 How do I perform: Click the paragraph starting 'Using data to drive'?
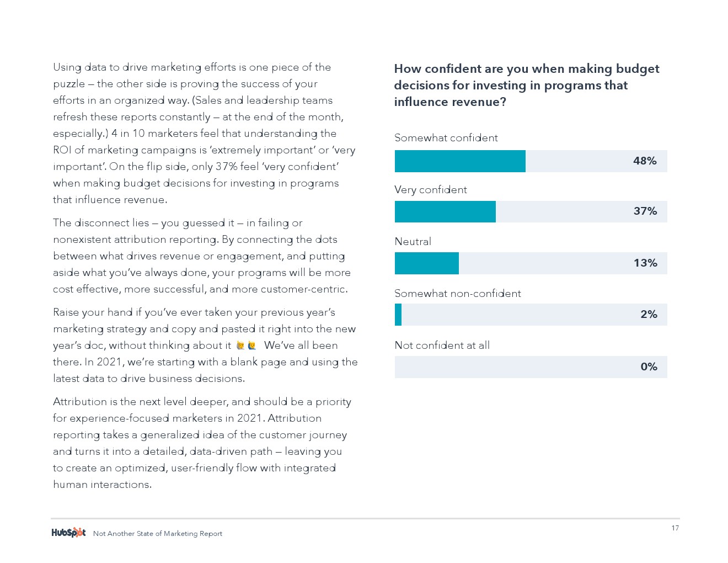coord(204,133)
